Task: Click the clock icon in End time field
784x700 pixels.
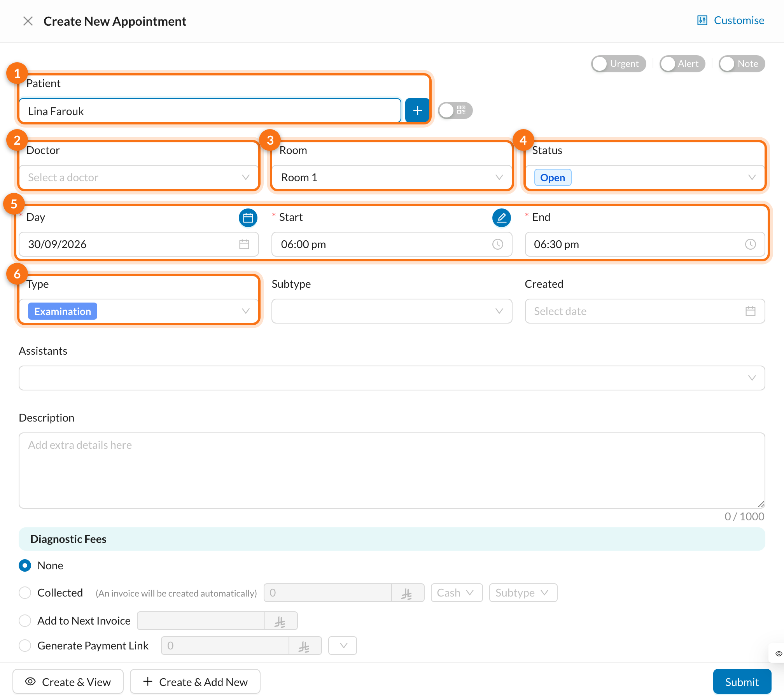Action: pos(751,244)
